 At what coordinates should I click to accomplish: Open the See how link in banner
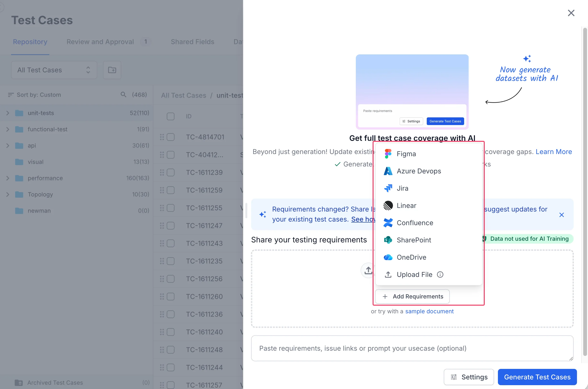pyautogui.click(x=363, y=219)
